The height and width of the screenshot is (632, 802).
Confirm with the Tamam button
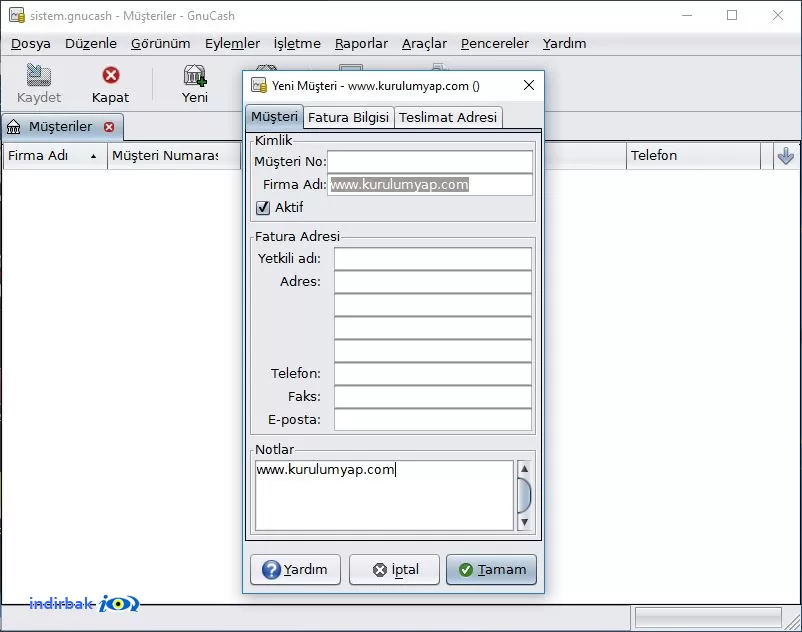click(492, 569)
